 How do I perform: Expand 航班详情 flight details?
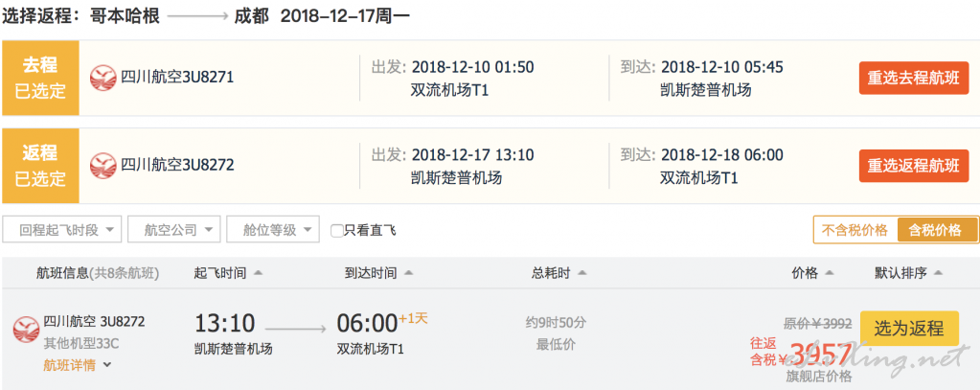pos(77,366)
